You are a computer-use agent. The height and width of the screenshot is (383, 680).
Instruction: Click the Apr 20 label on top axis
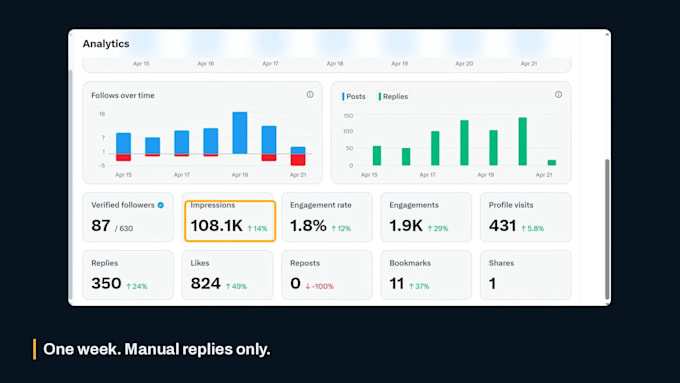click(464, 63)
